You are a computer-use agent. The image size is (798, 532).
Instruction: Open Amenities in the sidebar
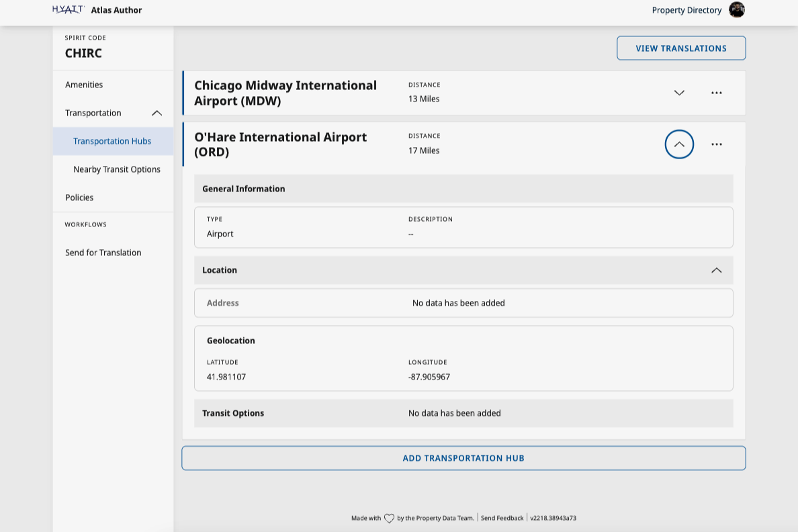(84, 85)
